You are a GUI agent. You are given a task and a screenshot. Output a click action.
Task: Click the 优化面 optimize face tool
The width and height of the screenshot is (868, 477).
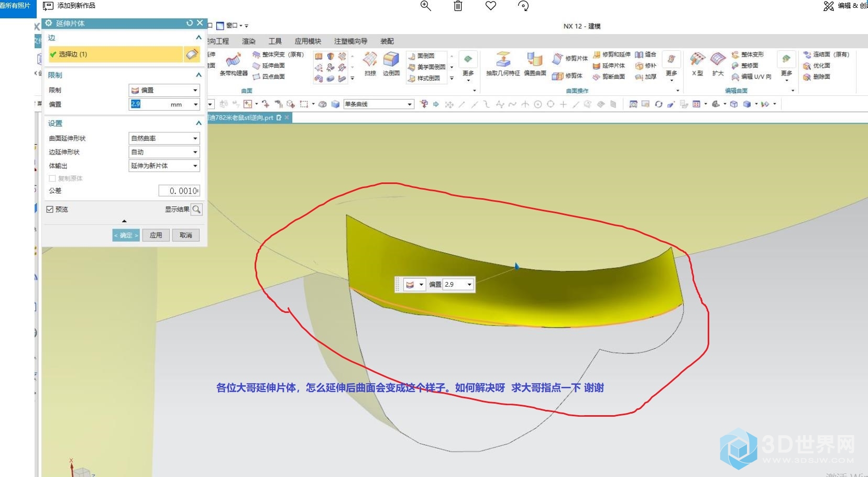(816, 66)
